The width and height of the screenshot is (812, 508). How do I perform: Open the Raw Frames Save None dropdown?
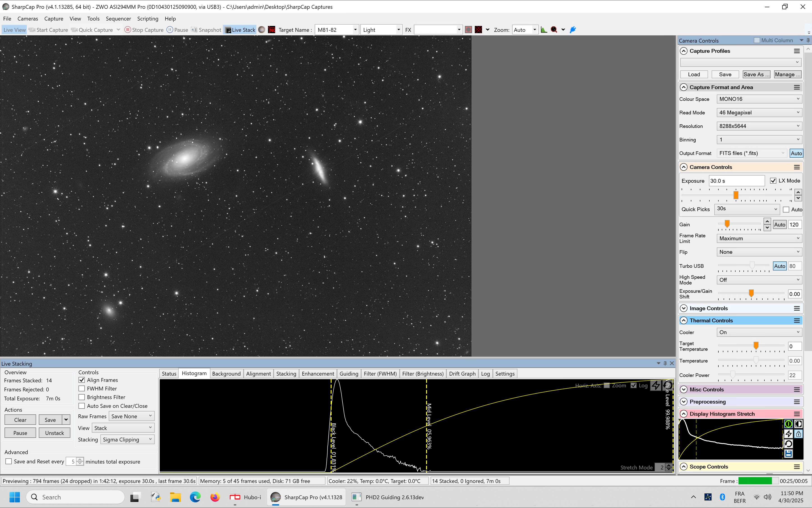click(x=131, y=416)
